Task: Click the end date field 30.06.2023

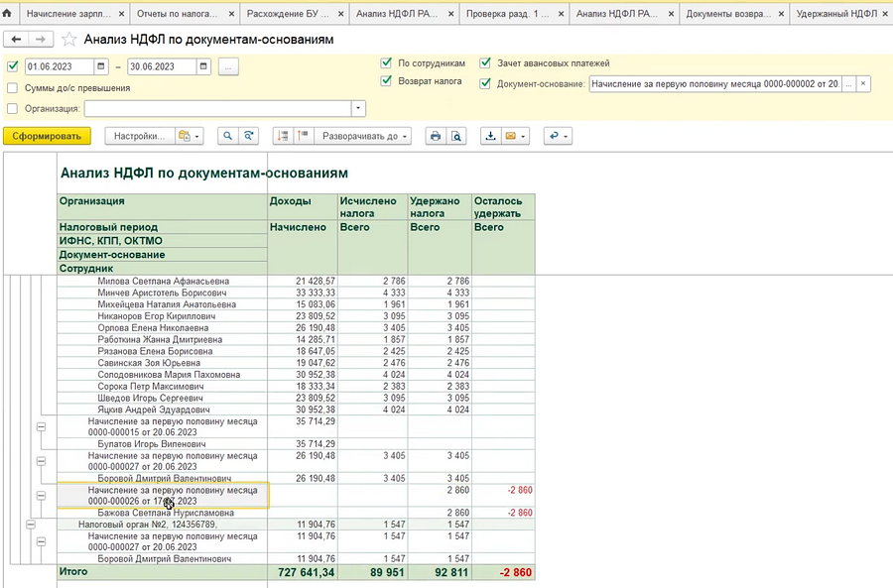Action: tap(162, 66)
